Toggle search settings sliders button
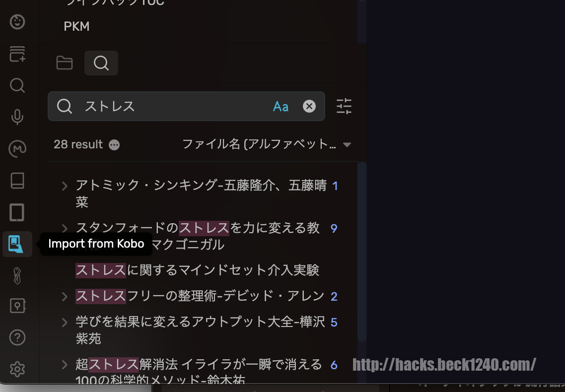Image resolution: width=565 pixels, height=392 pixels. pyautogui.click(x=344, y=106)
